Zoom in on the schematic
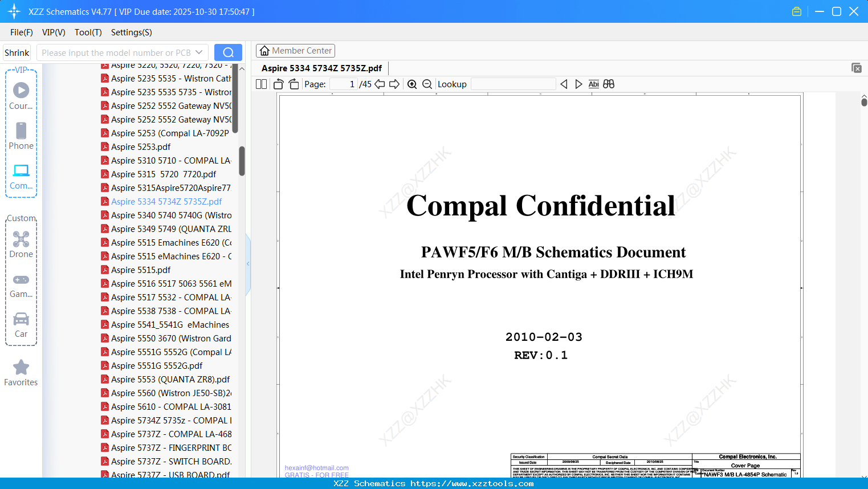Screen dimensions: 868x489 click(412, 84)
